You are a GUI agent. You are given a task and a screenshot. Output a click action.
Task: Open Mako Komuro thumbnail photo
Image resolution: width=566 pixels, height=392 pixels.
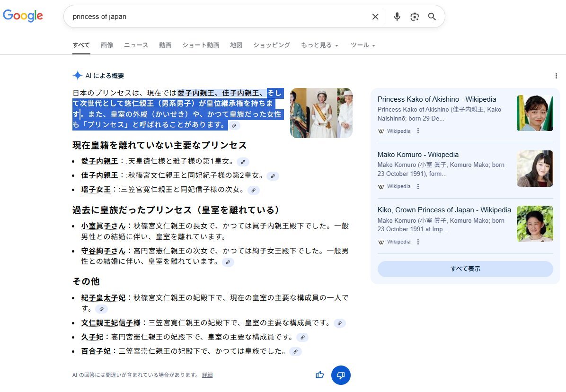[x=535, y=168]
